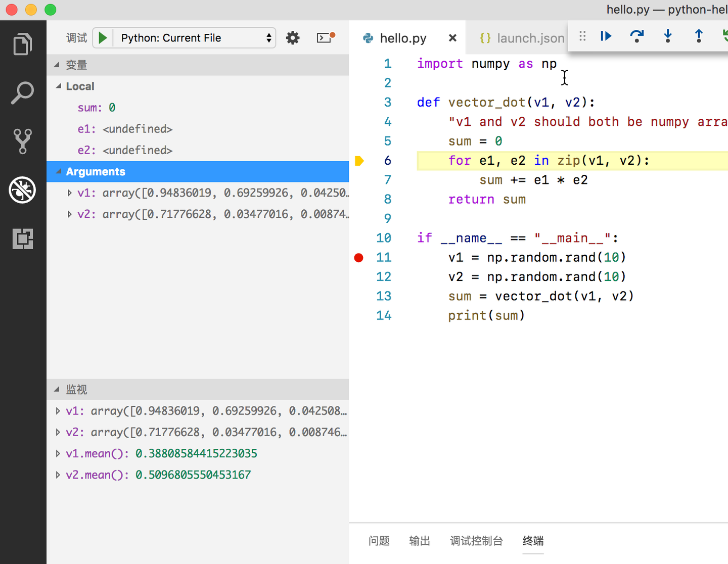Select the e2: <undefined> variable
728x564 pixels.
tap(198, 150)
